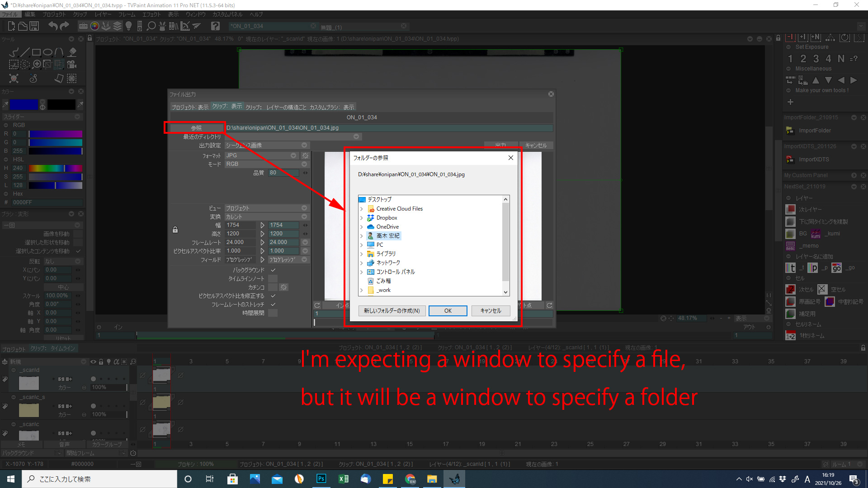
Task: Select the zoom magnifier tool in Tools panel
Action: tap(37, 65)
